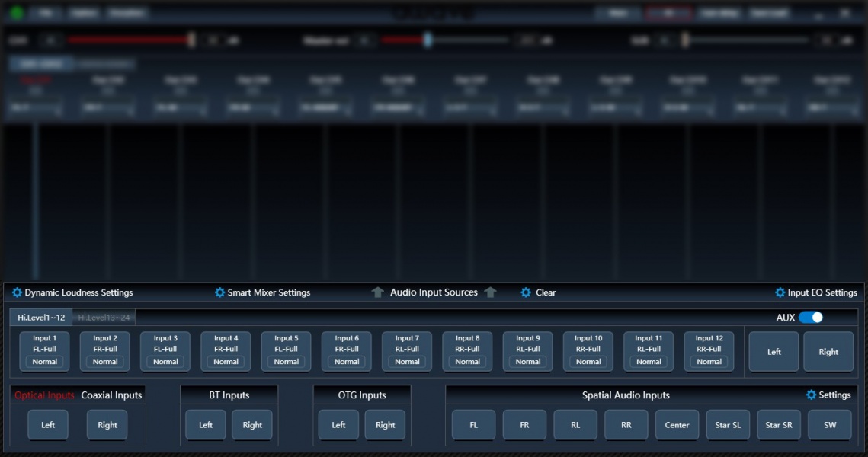The width and height of the screenshot is (868, 457).
Task: Select the Optical Inputs tab
Action: [x=44, y=395]
